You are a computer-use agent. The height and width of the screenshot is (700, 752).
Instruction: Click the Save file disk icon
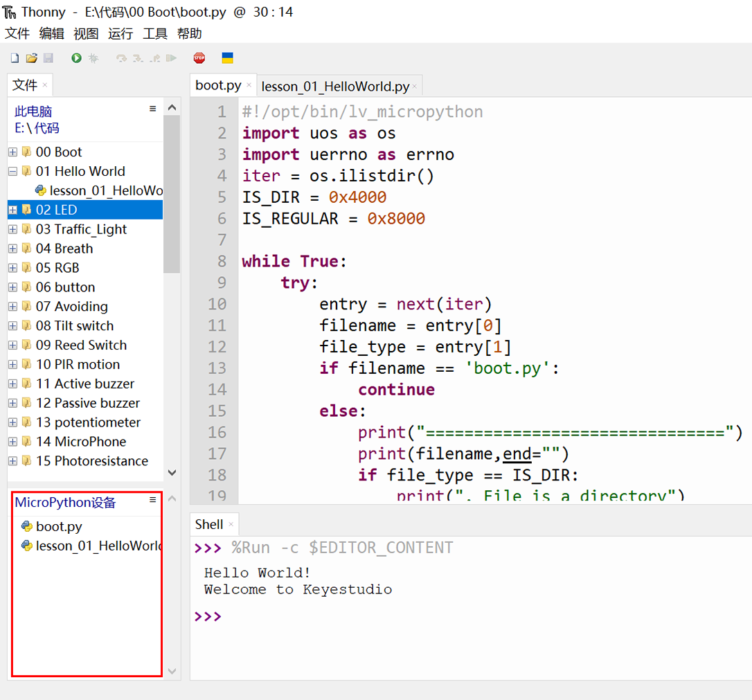(48, 58)
